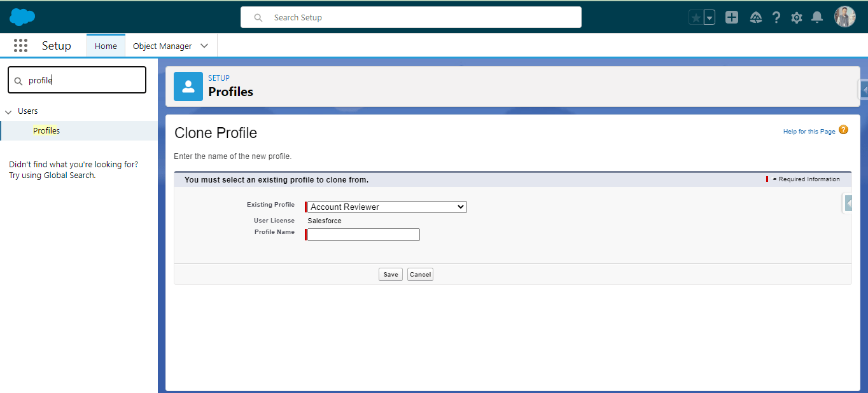The height and width of the screenshot is (393, 868).
Task: Click the Cancel button
Action: [420, 275]
